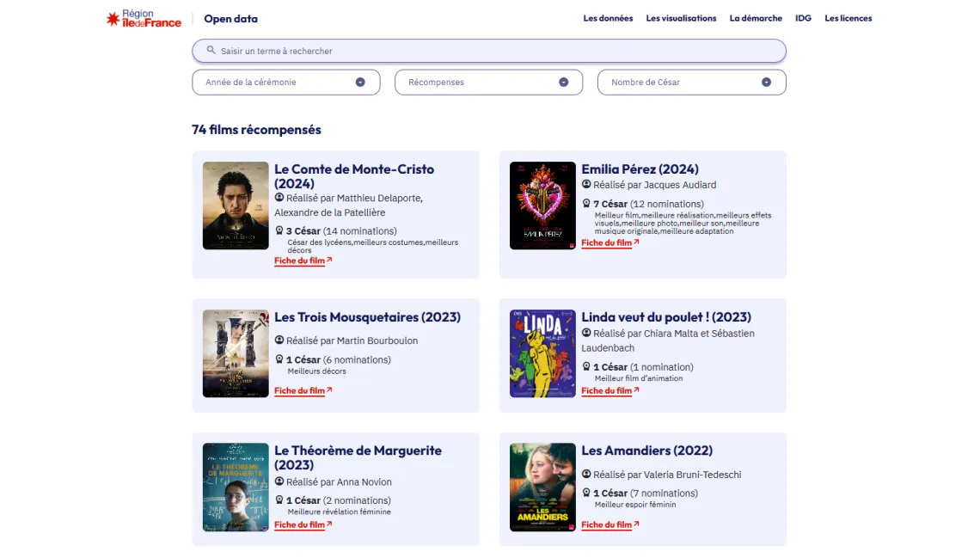Click the award icon beside 7 César
Screen dimensions: 980x558
[x=586, y=204]
